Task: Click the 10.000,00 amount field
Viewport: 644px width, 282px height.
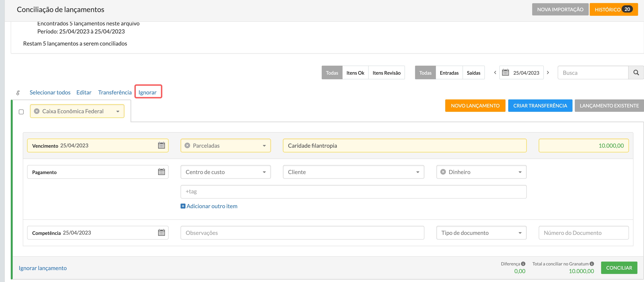Action: coord(583,146)
